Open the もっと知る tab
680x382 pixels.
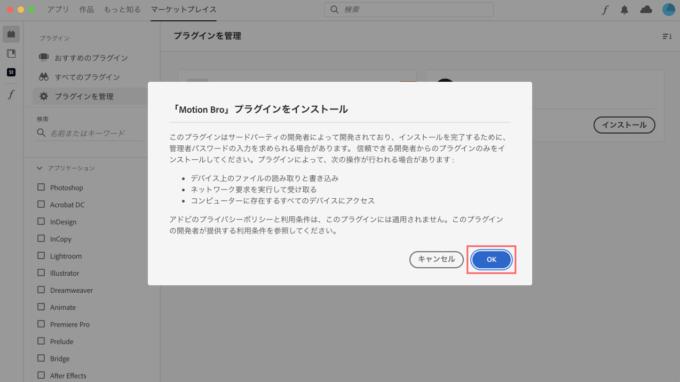click(x=122, y=10)
